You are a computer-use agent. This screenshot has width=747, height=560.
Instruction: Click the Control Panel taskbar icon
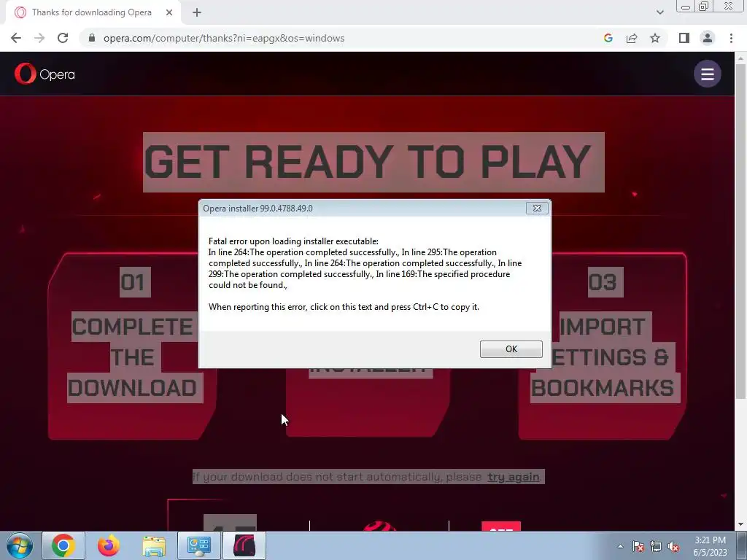tap(199, 545)
